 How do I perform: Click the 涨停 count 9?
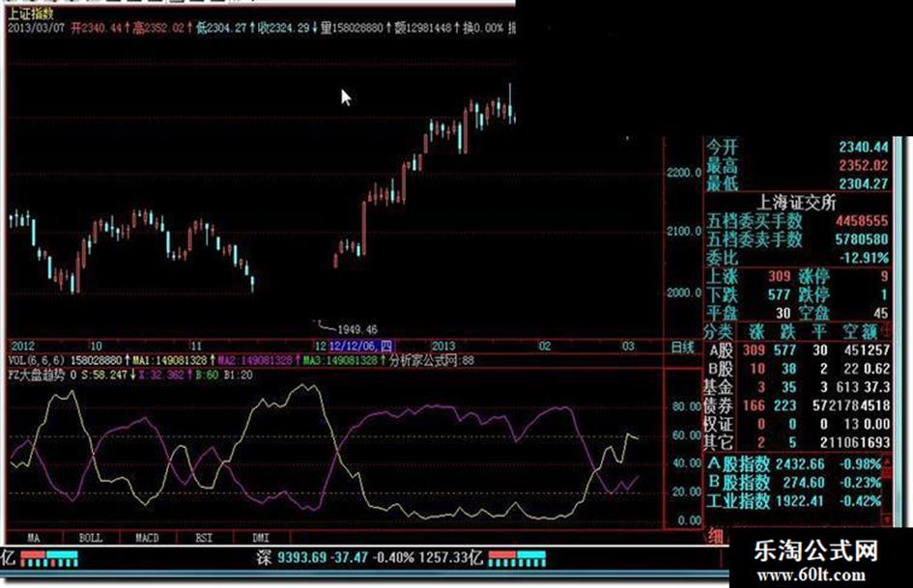pos(884,276)
